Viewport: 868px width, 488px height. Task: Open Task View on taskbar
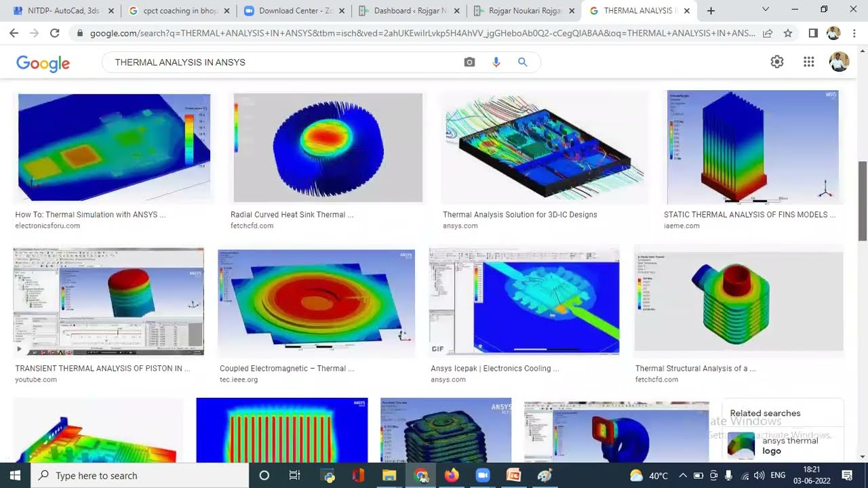[294, 475]
